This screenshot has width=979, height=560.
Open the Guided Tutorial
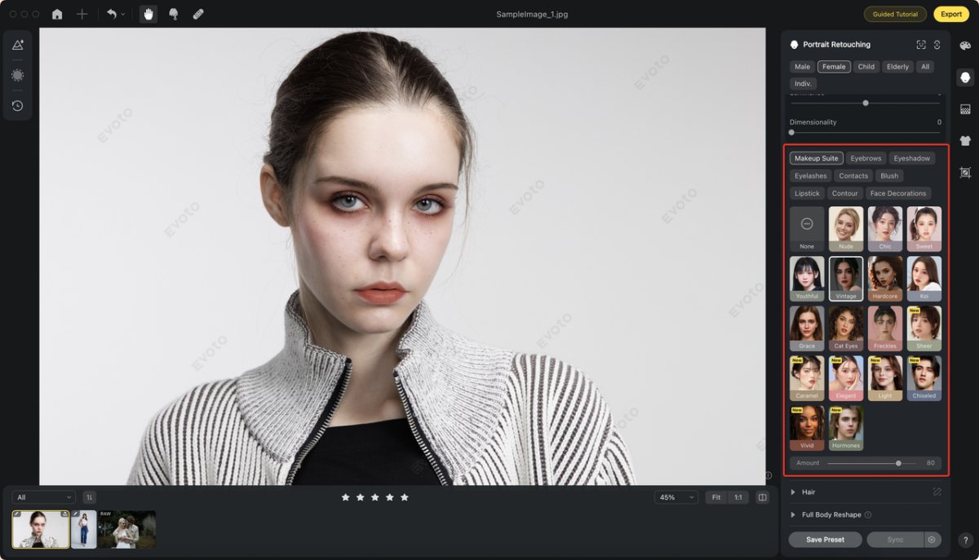point(895,14)
